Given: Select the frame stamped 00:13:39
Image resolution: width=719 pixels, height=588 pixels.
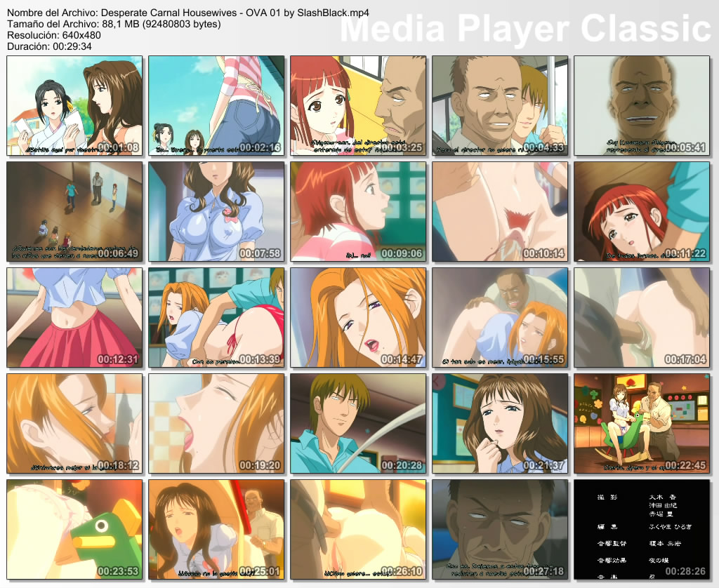Looking at the screenshot, I should point(216,318).
